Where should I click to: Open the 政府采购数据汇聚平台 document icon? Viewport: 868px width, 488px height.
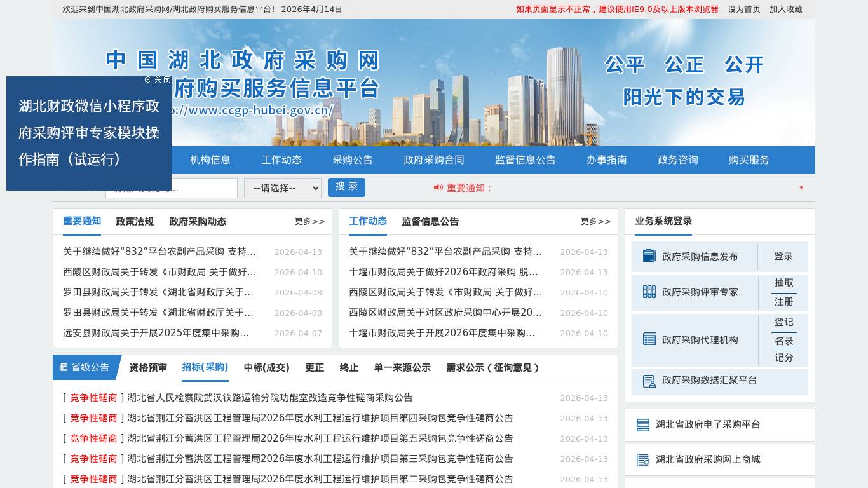[x=649, y=381]
